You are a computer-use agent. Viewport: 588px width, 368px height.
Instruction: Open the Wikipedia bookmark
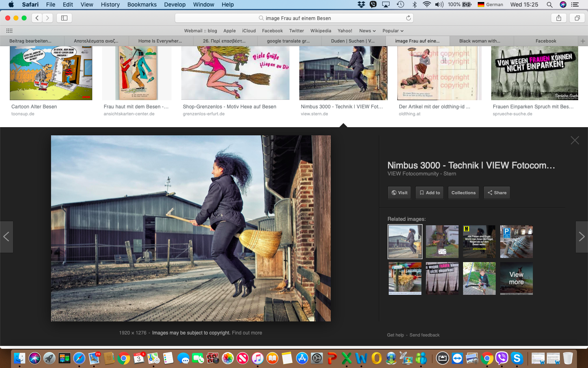pos(321,31)
